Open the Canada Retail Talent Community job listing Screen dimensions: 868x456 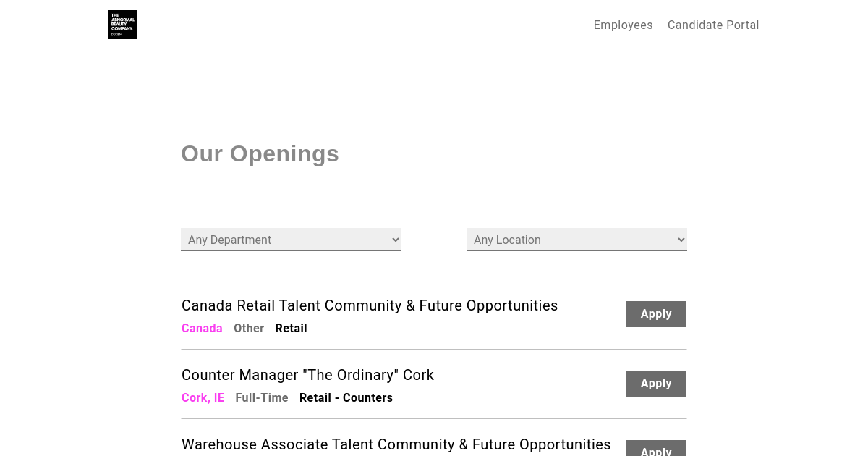[370, 305]
